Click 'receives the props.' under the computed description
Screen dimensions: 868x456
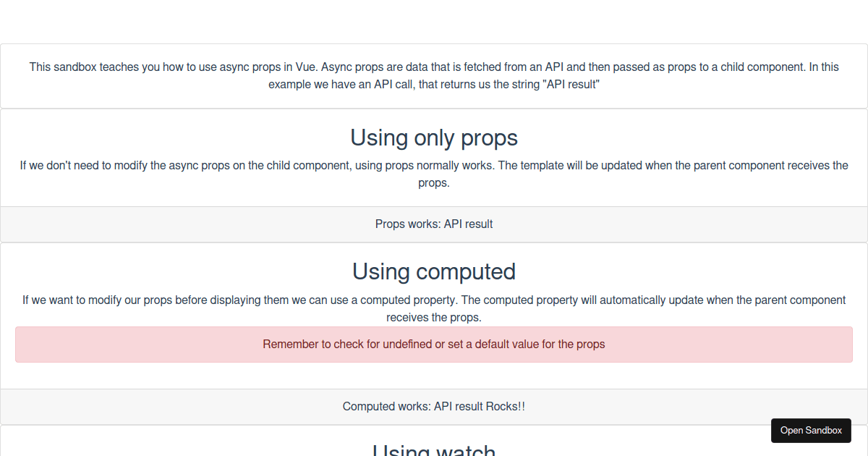(x=434, y=317)
